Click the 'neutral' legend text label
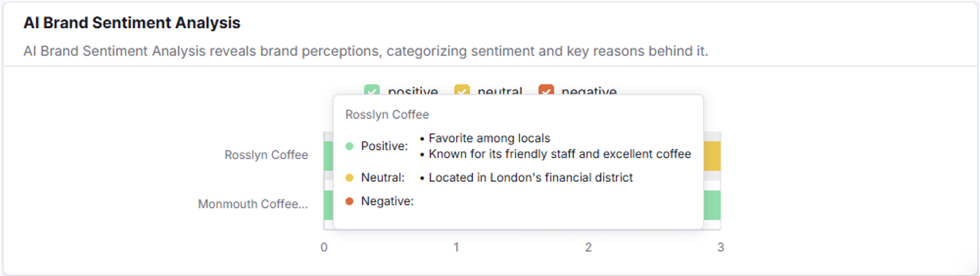Screen dimensions: 980x276 point(500,92)
